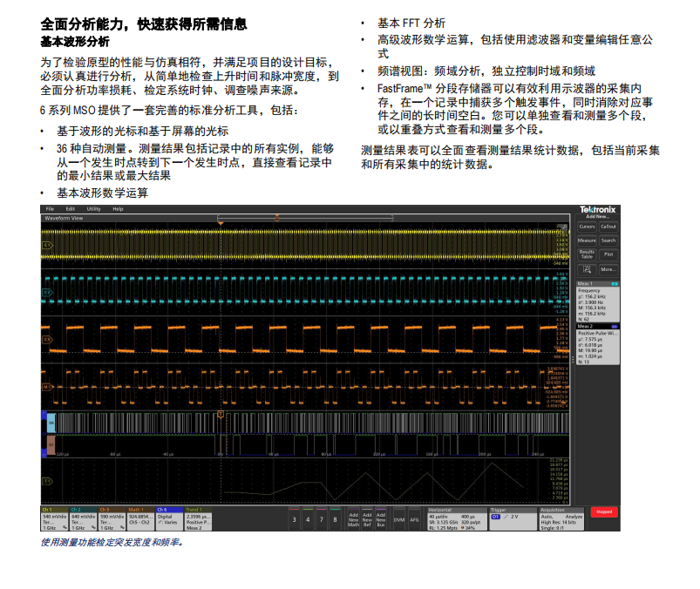Click Add New Math

pyautogui.click(x=353, y=519)
